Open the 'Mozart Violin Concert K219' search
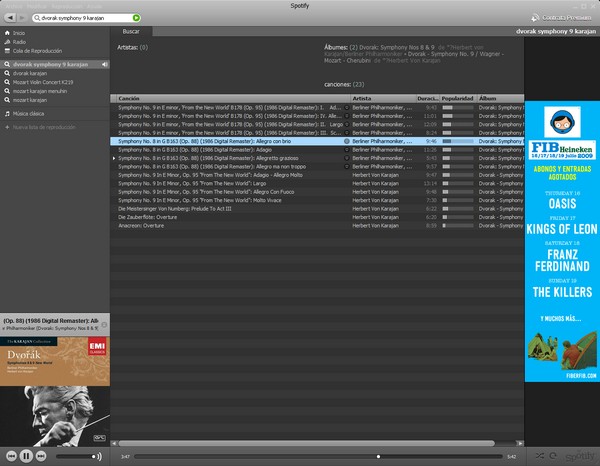This screenshot has height=466, width=600. click(x=43, y=82)
